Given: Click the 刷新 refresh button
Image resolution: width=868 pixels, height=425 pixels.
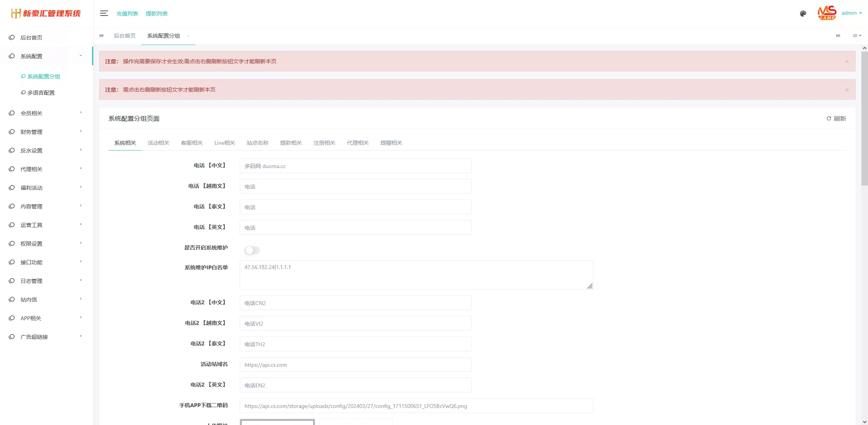Looking at the screenshot, I should point(836,118).
